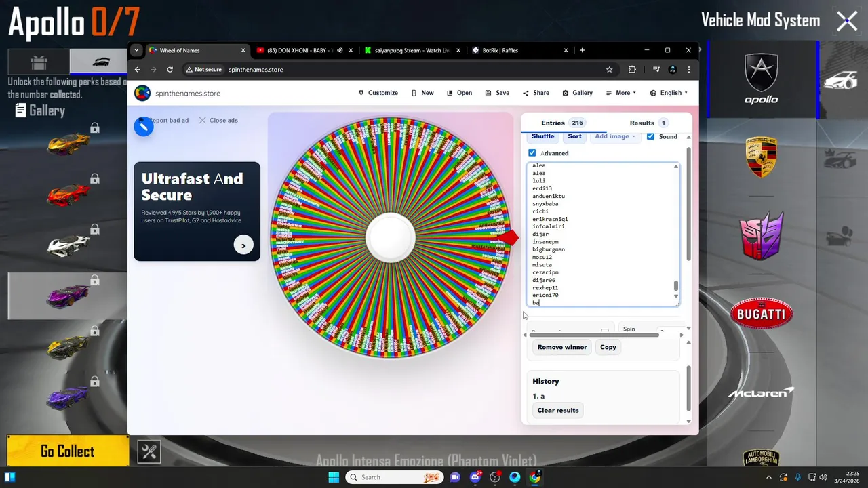This screenshot has height=488, width=868.
Task: Clear results in History
Action: tap(558, 410)
